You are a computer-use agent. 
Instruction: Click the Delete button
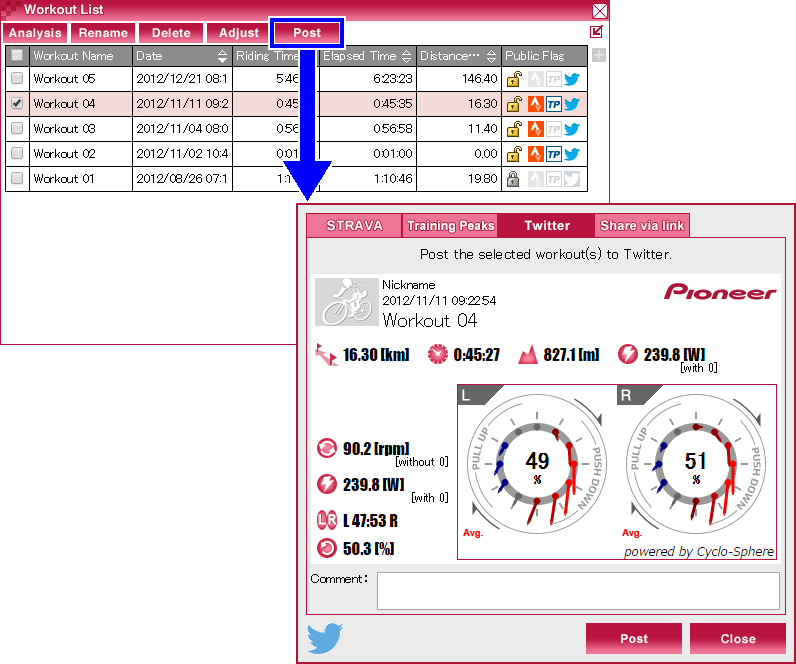171,33
